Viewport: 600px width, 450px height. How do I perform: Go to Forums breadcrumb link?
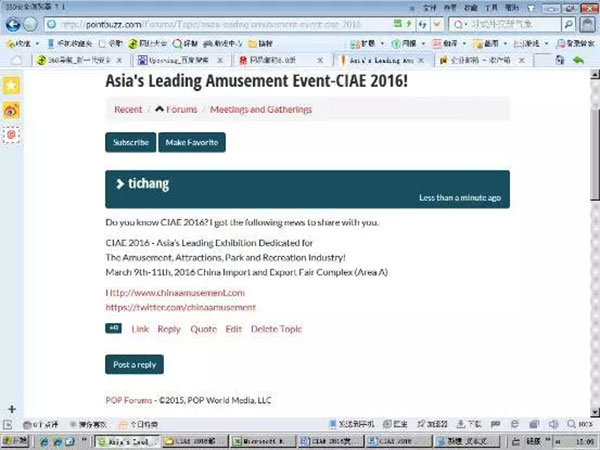pos(176,109)
